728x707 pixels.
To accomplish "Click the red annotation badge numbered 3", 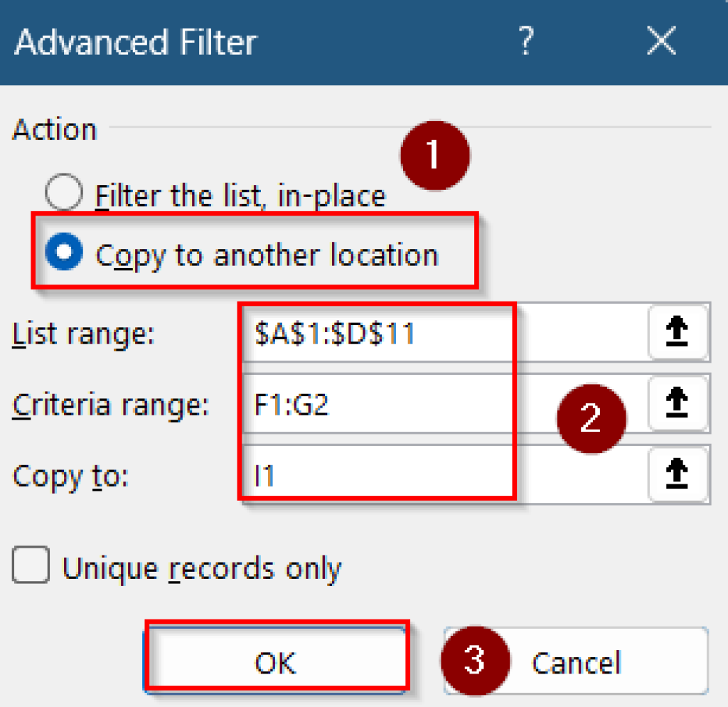I will pos(474,661).
